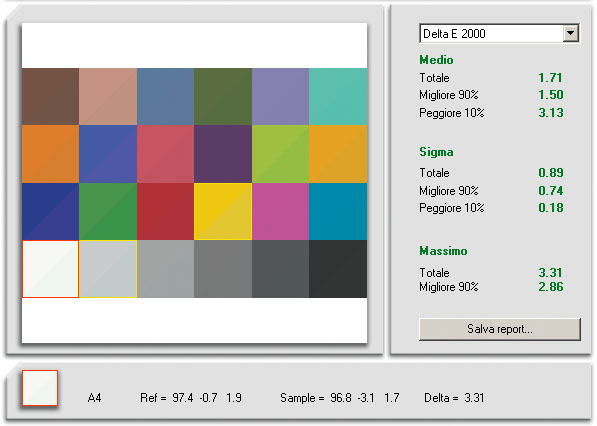Select the dark brown patch in the top row

pos(50,97)
